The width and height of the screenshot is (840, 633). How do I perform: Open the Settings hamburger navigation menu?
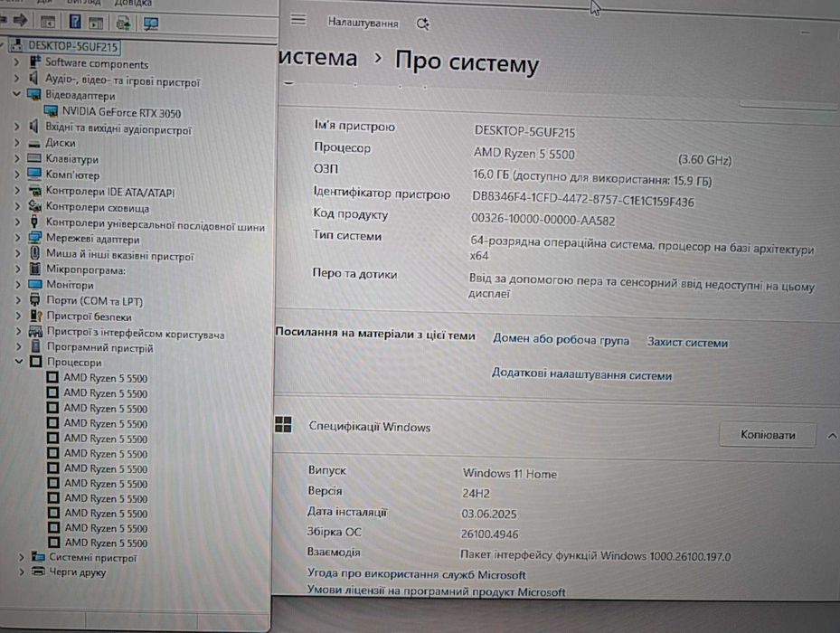298,21
